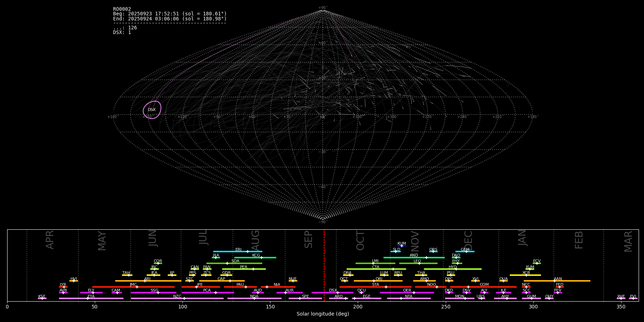Click the +300 longitude label on map

coord(392,117)
